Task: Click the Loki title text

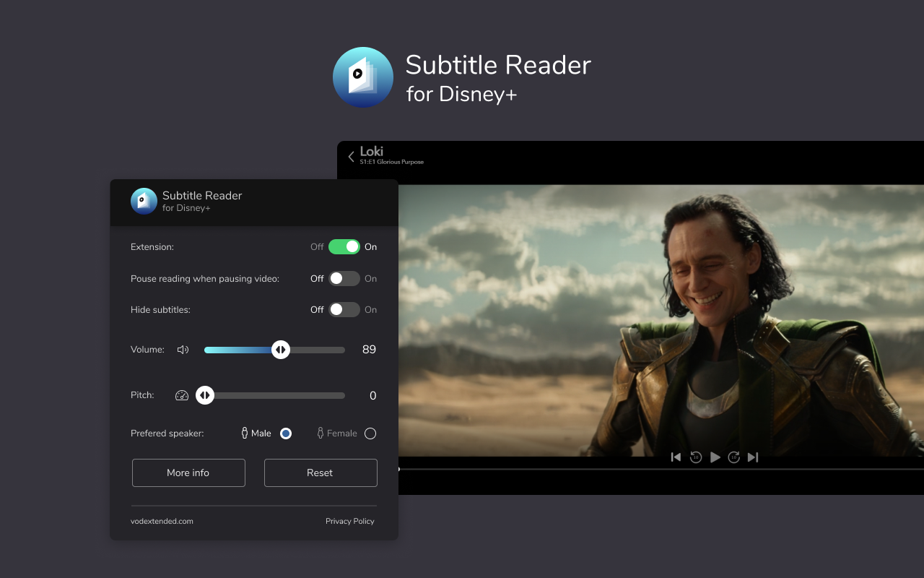Action: 372,151
